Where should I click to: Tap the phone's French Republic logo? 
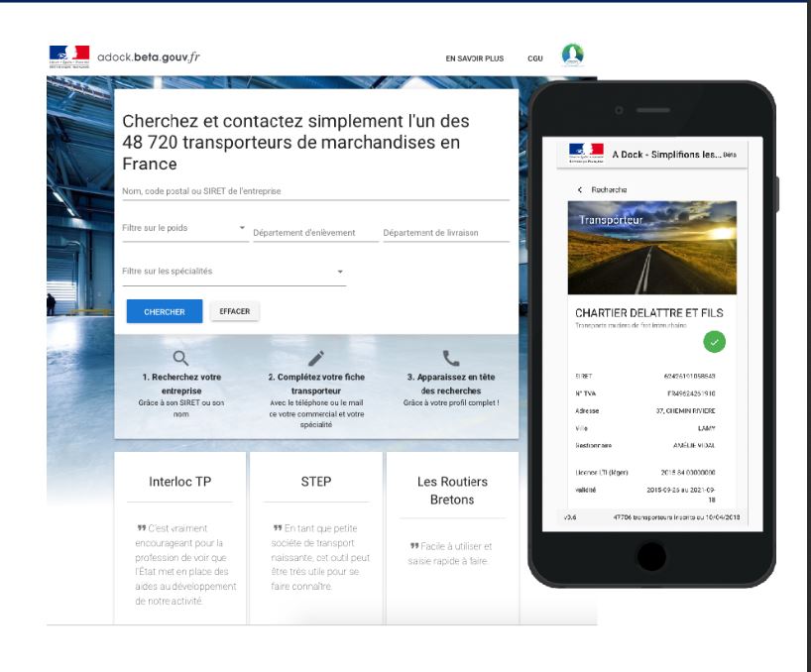tap(586, 154)
